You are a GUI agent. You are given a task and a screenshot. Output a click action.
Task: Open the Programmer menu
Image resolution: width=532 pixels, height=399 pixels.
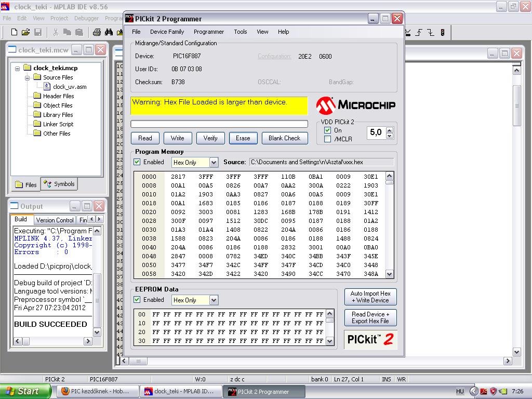click(x=209, y=32)
